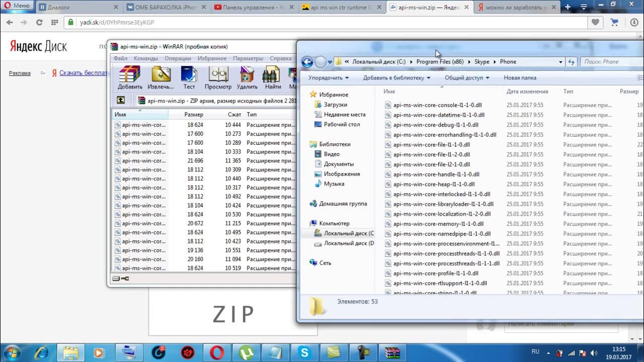Click the Яндекс Диск logo

[38, 46]
